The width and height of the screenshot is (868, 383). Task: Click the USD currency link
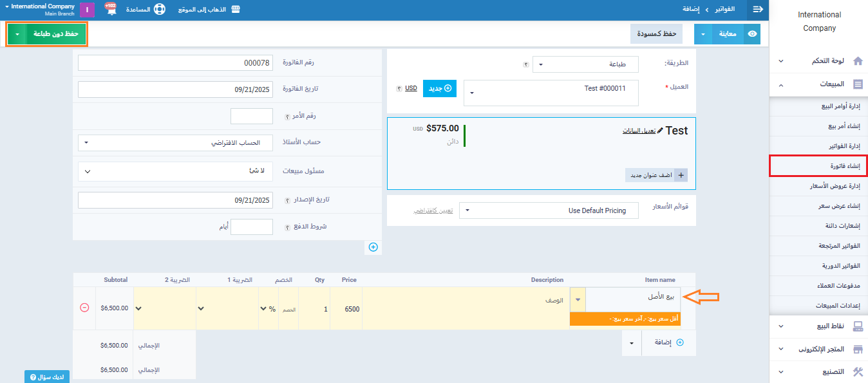411,88
